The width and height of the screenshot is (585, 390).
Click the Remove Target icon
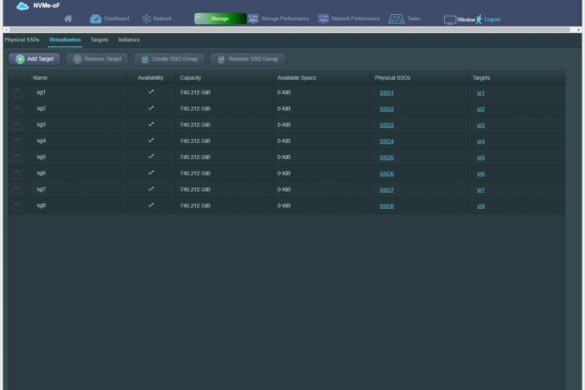(77, 59)
